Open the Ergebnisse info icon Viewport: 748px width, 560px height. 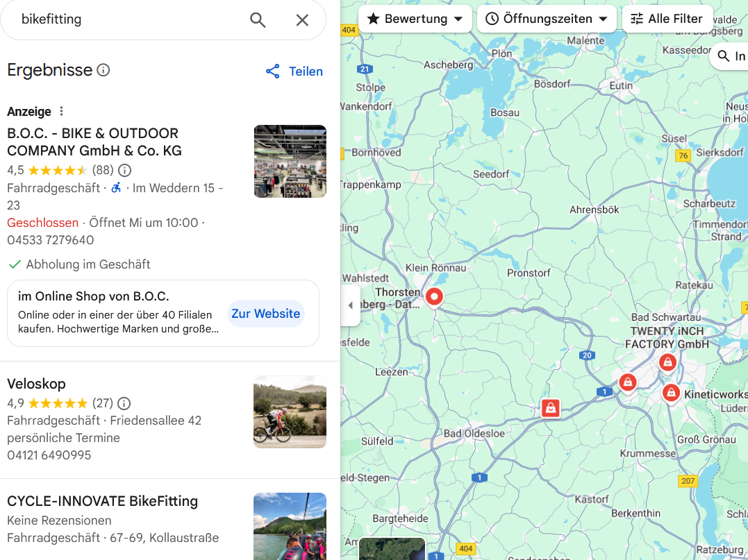point(103,70)
